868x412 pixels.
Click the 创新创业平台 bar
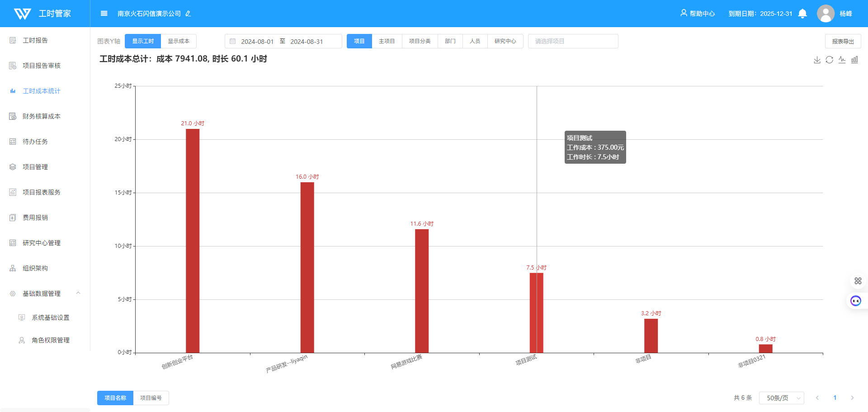pyautogui.click(x=193, y=241)
